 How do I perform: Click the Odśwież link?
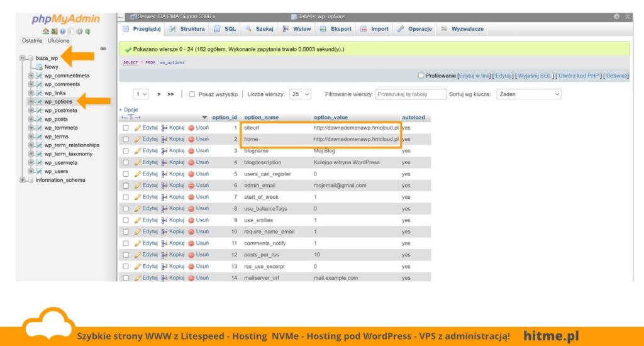point(616,75)
